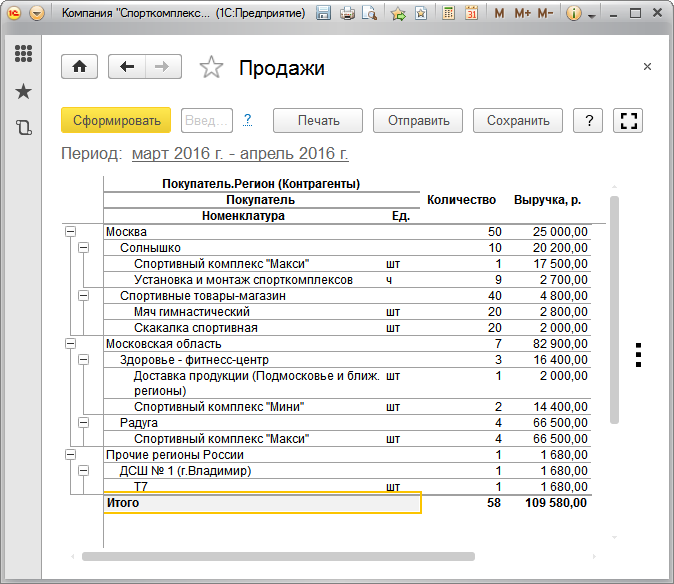This screenshot has height=584, width=674.
Task: Click the scroll-down arrow of vertical scrollbar
Action: pos(614,537)
